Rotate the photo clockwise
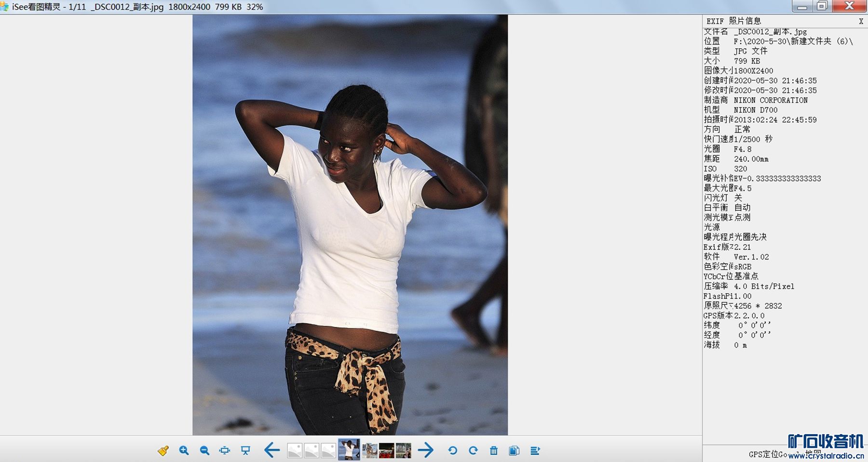The height and width of the screenshot is (462, 868). pos(473,450)
